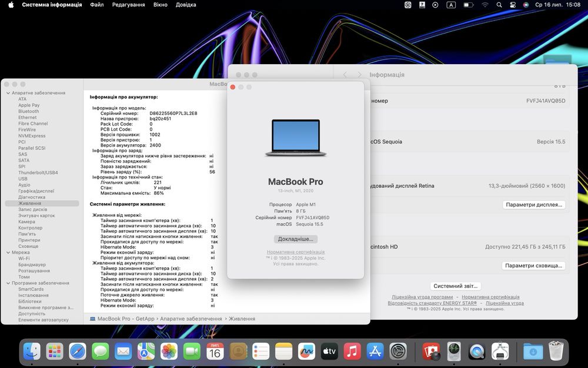Viewport: 588px width, 368px height.
Task: Open Mail from the dock
Action: (123, 352)
